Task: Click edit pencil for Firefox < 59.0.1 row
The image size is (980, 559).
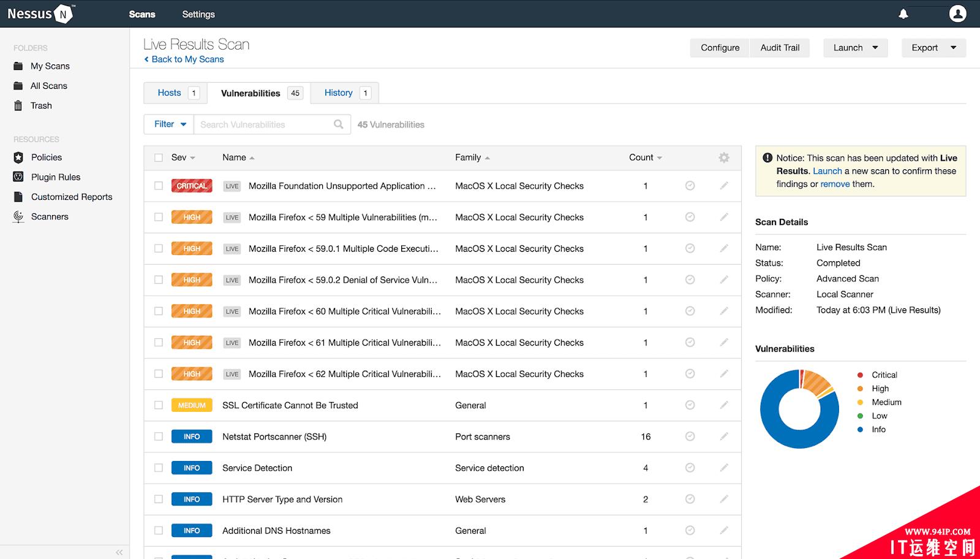Action: pyautogui.click(x=724, y=248)
